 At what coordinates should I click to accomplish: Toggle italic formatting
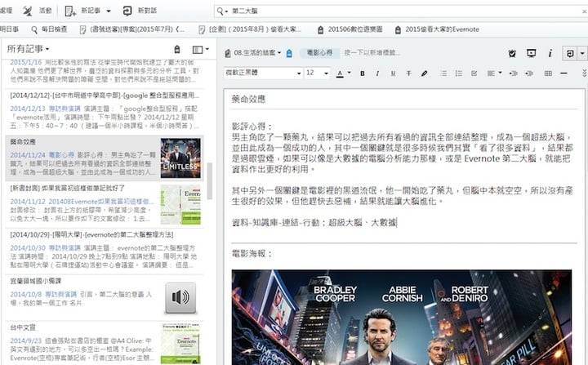click(x=377, y=73)
